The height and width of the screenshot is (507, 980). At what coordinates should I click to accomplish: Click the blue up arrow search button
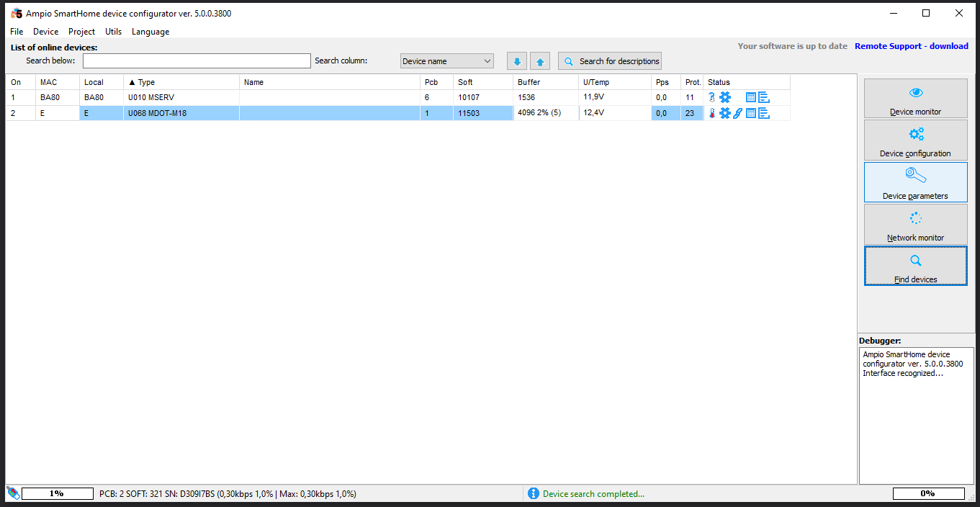tap(540, 61)
